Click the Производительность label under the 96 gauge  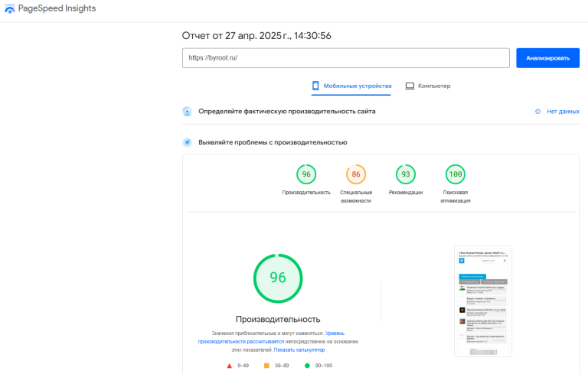[306, 193]
